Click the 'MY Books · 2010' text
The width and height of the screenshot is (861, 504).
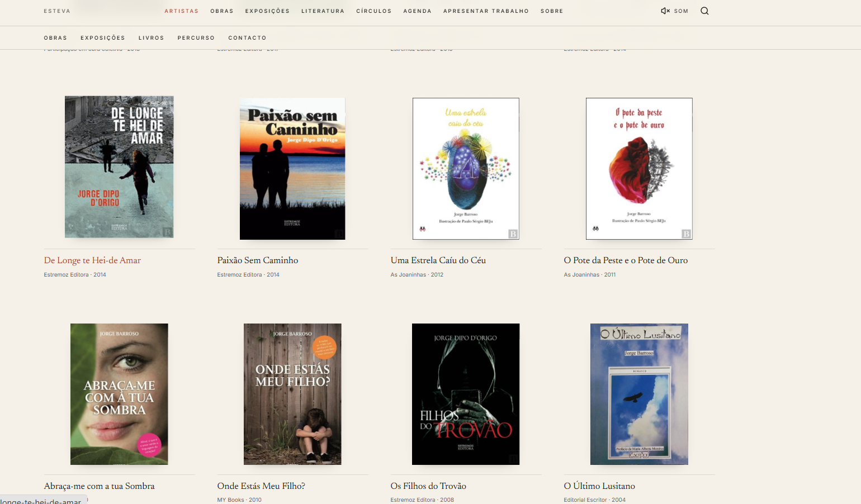(x=239, y=500)
